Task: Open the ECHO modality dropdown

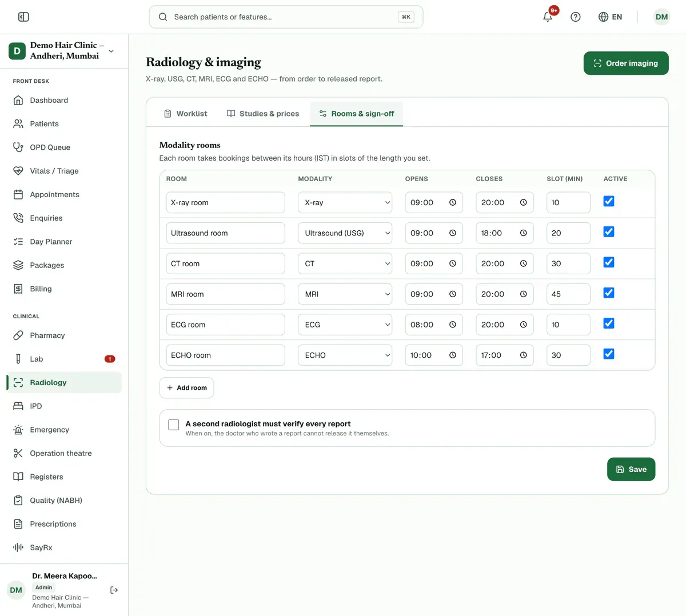Action: (x=345, y=355)
